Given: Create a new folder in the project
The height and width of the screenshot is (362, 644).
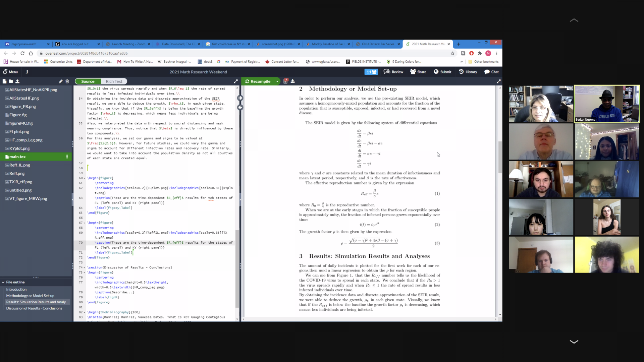Looking at the screenshot, I should pyautogui.click(x=11, y=81).
